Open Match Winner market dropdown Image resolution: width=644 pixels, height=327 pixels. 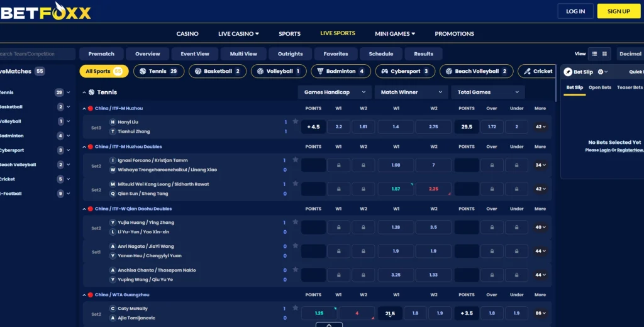411,92
